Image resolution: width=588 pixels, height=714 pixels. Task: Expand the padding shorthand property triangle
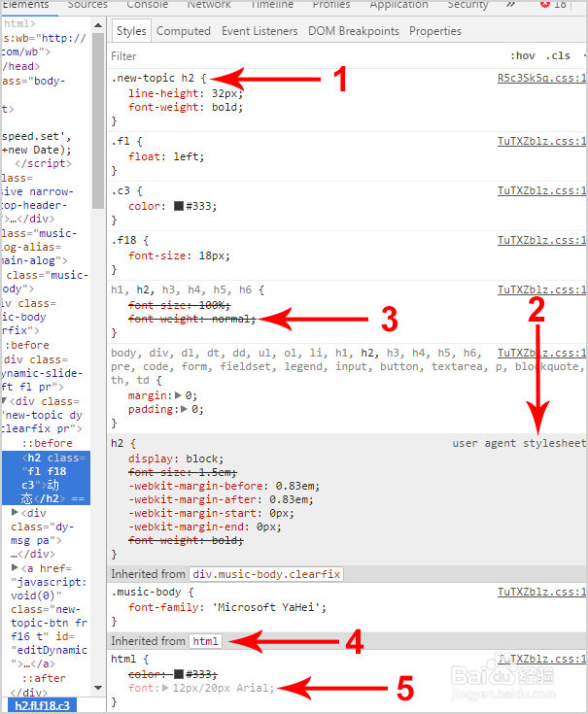(184, 409)
